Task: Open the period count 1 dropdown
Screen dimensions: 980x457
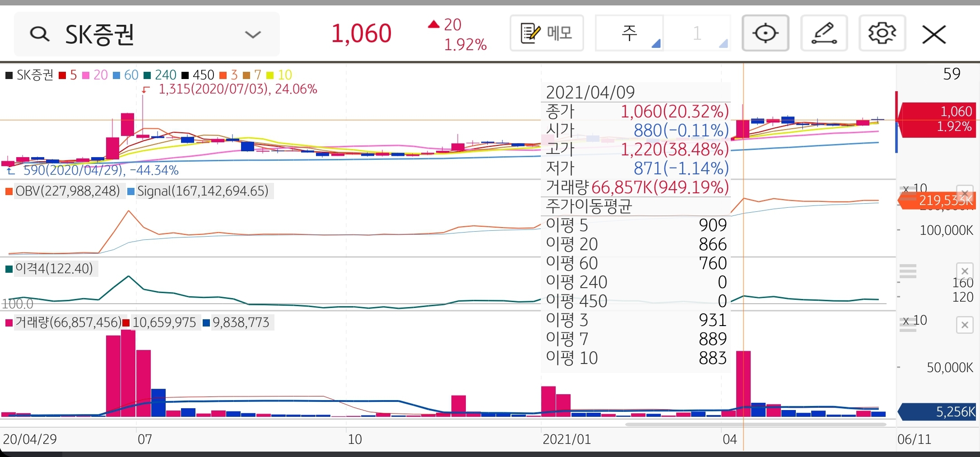Action: coord(697,33)
